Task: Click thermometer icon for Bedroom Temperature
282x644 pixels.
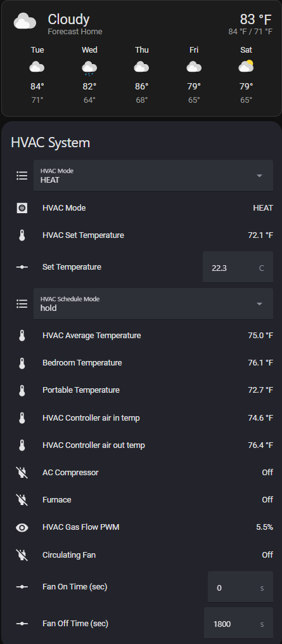Action: tap(22, 363)
